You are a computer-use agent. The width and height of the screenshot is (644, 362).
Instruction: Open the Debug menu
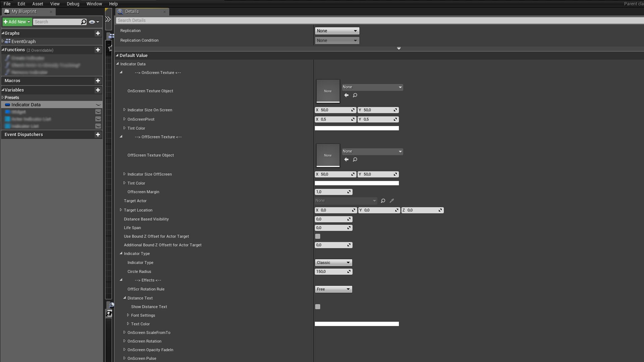coord(73,4)
